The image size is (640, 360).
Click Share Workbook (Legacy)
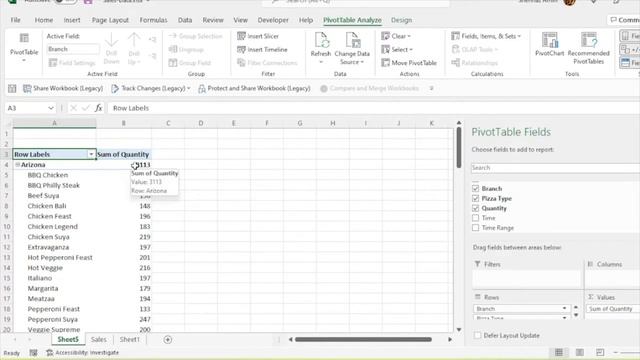click(x=63, y=88)
